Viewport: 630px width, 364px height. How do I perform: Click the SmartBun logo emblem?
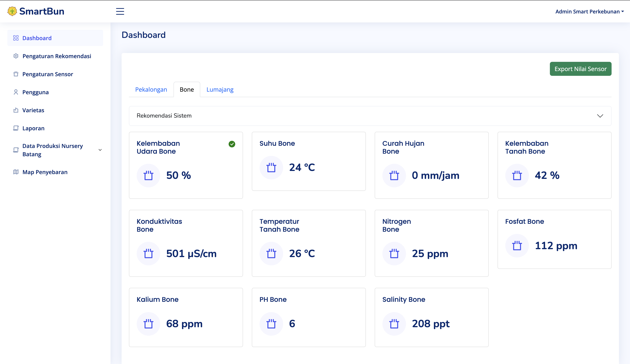pyautogui.click(x=12, y=11)
